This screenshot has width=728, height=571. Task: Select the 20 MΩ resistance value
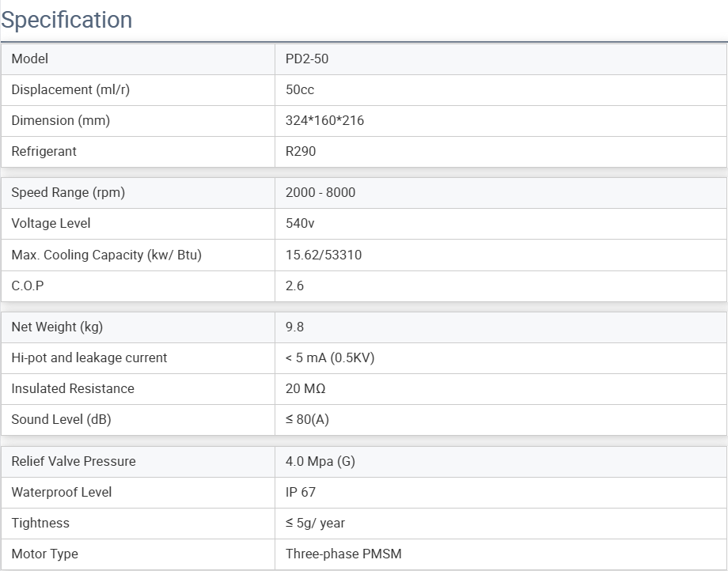point(305,388)
